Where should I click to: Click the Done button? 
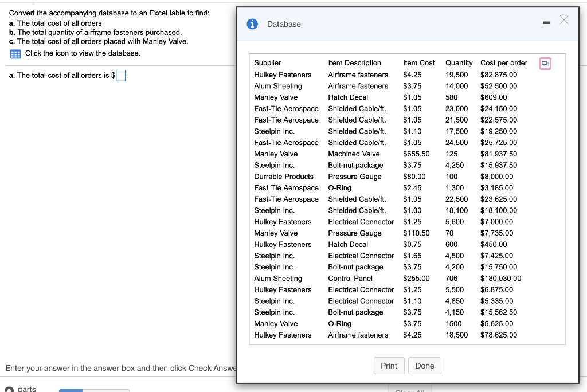424,366
